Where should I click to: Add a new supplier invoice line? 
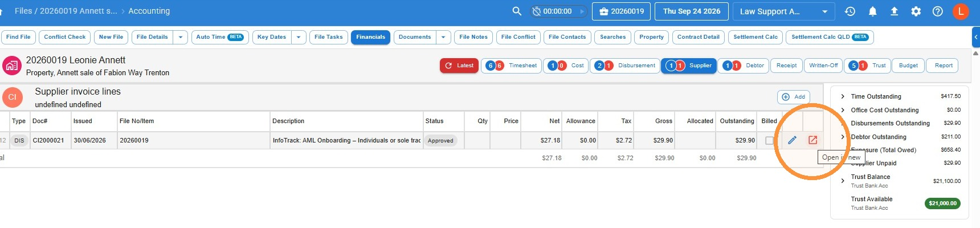point(794,97)
